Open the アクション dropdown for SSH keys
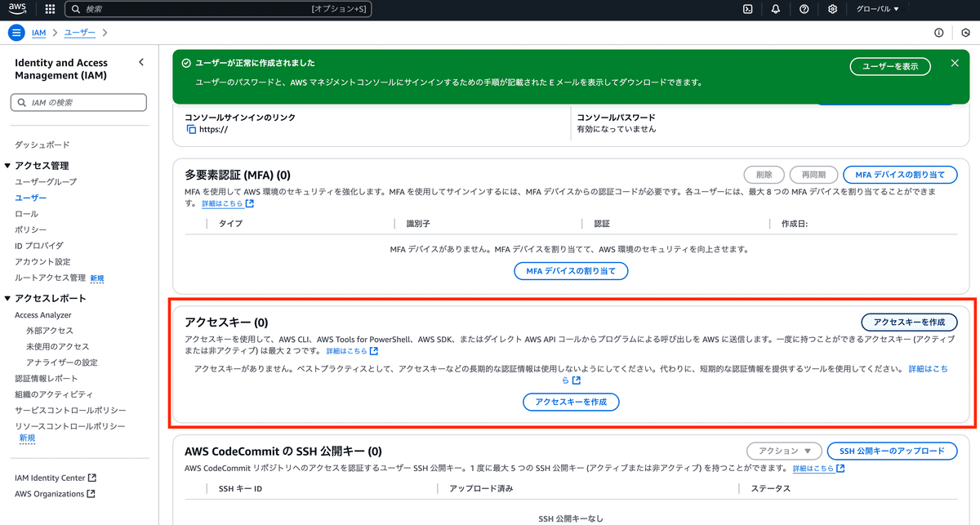 [x=783, y=451]
